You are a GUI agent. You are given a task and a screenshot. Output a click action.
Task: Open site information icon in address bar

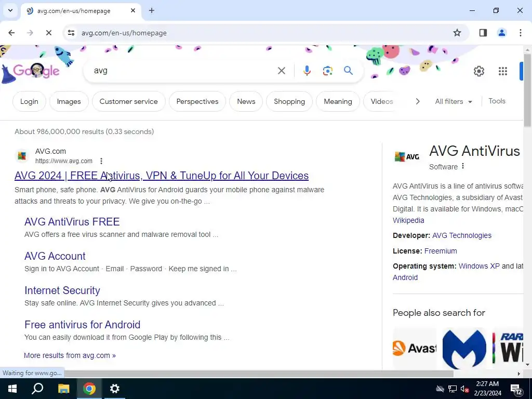pos(71,33)
